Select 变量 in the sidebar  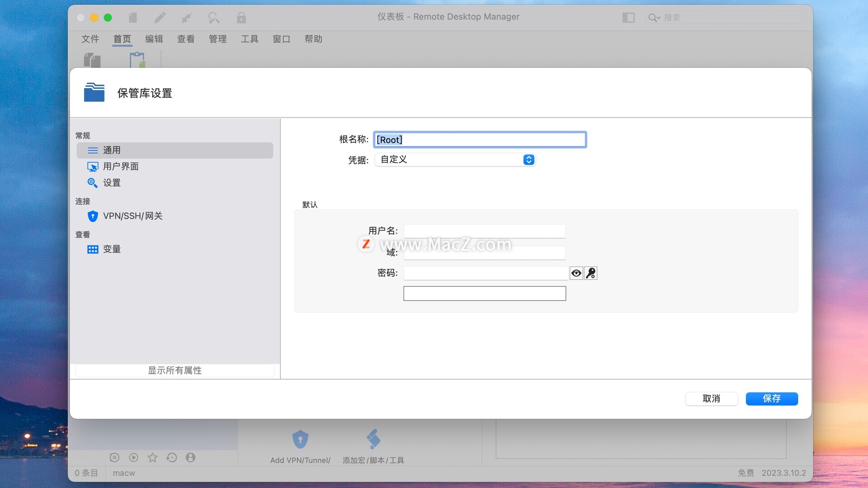pos(111,249)
